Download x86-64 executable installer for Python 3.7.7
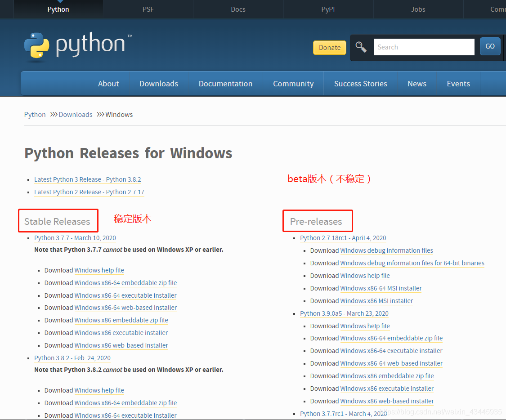The width and height of the screenshot is (506, 420). [x=125, y=295]
